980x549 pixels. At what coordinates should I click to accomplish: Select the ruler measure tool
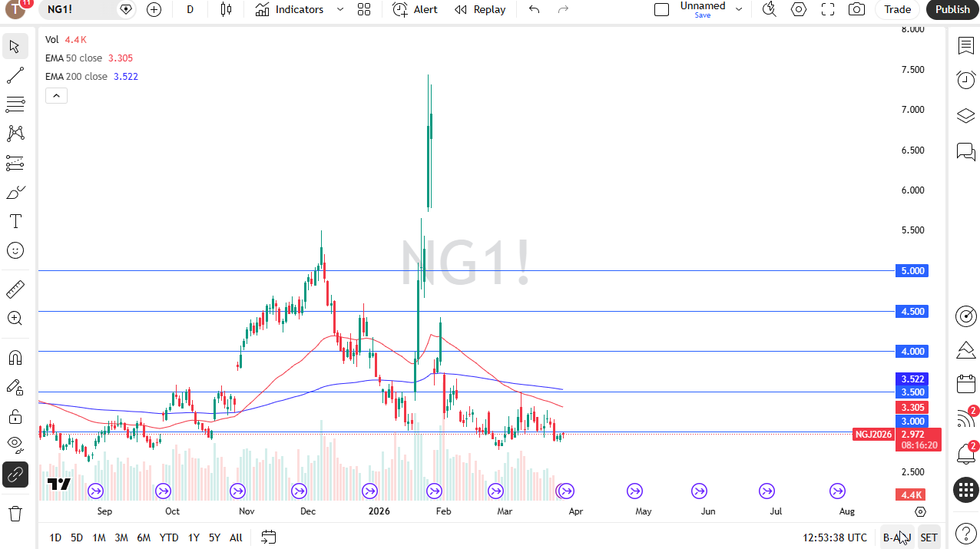[x=15, y=289]
